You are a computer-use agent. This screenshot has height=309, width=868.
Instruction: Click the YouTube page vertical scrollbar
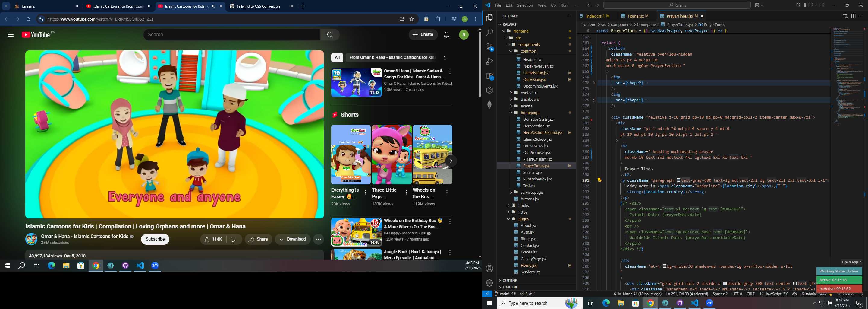click(480, 64)
